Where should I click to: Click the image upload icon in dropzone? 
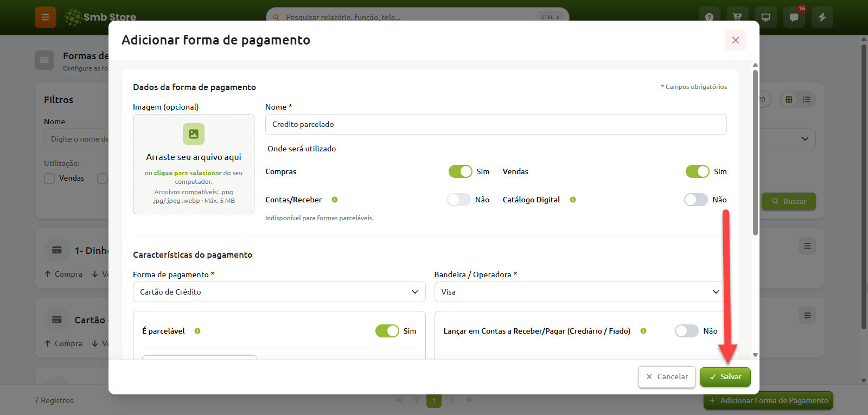click(x=194, y=134)
